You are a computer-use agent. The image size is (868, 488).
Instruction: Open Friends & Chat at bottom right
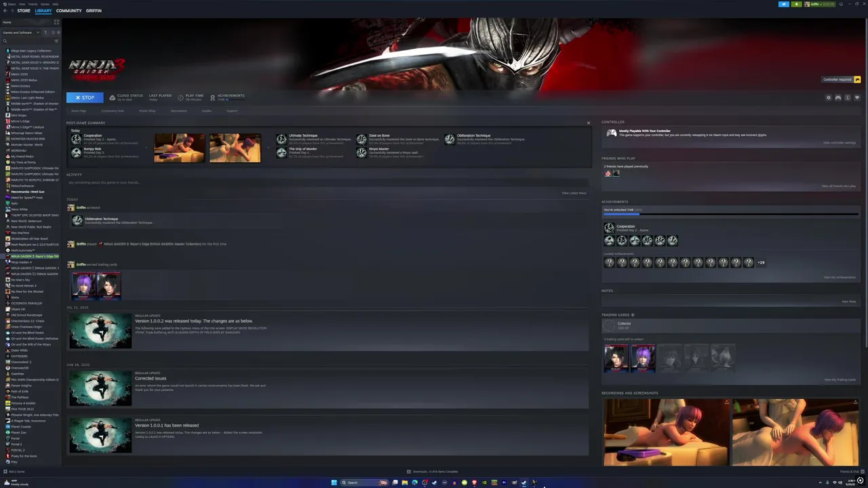851,472
